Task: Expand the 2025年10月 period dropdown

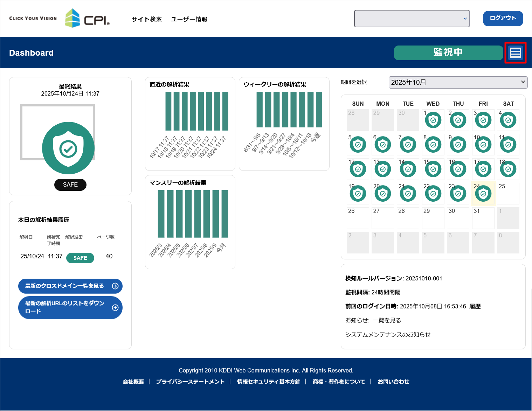Action: click(x=458, y=82)
